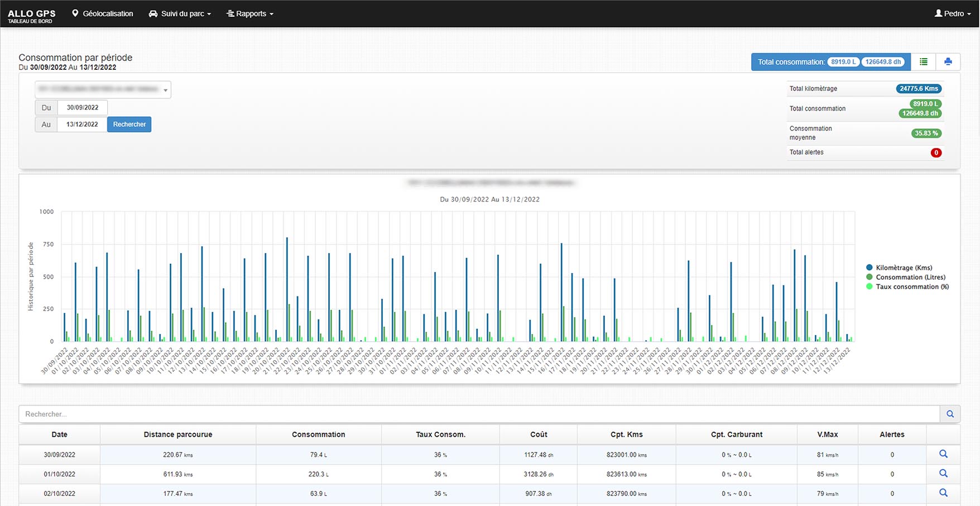
Task: Sort table by Distance parcourue header
Action: [x=177, y=435]
